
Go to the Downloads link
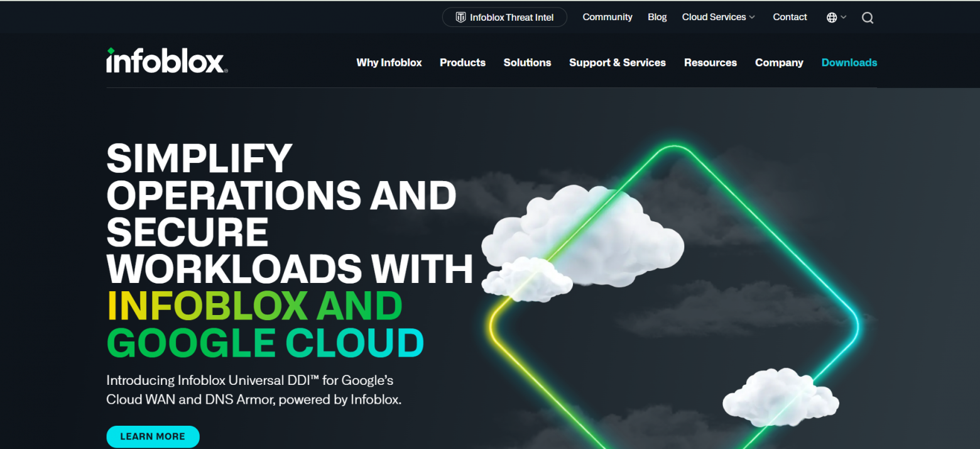pos(849,62)
